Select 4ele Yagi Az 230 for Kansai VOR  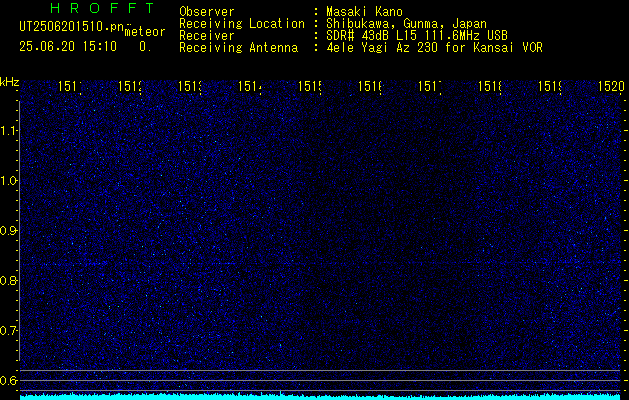tap(434, 48)
